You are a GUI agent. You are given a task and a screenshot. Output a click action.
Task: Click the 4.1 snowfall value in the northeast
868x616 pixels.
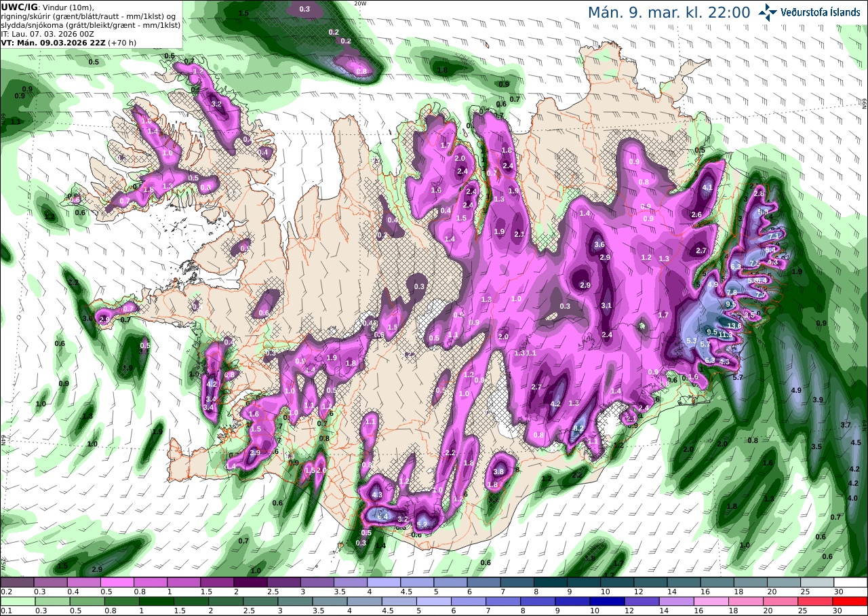(707, 187)
